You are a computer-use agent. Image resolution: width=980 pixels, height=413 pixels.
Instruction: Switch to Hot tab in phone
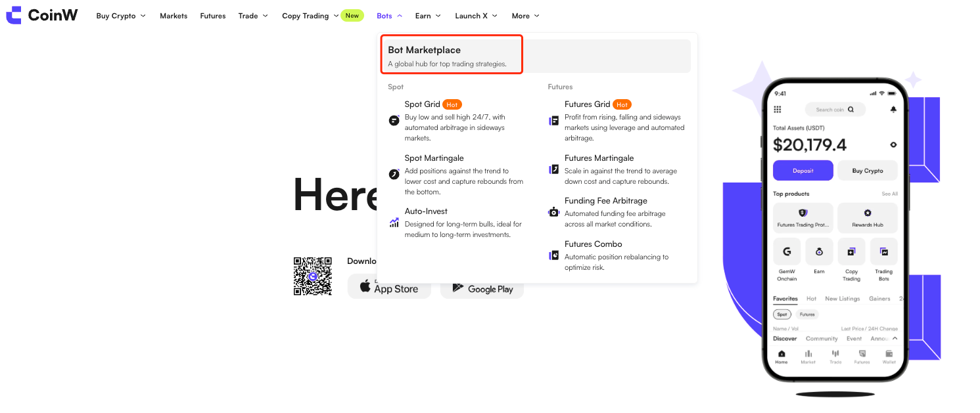[811, 299]
